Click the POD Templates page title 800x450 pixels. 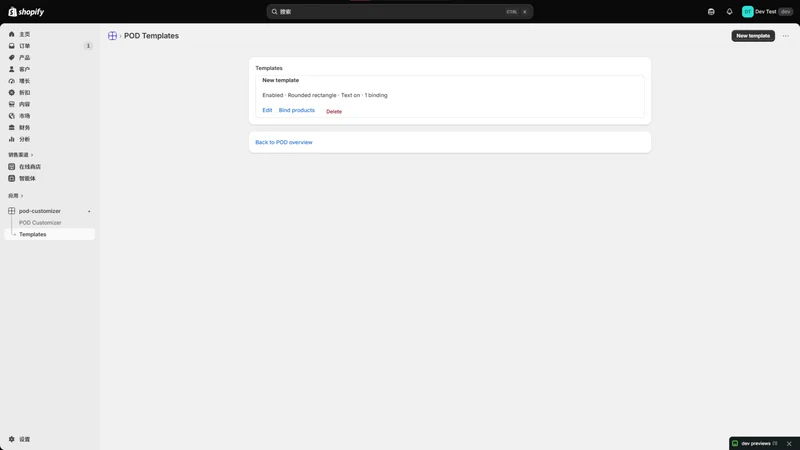(x=152, y=36)
